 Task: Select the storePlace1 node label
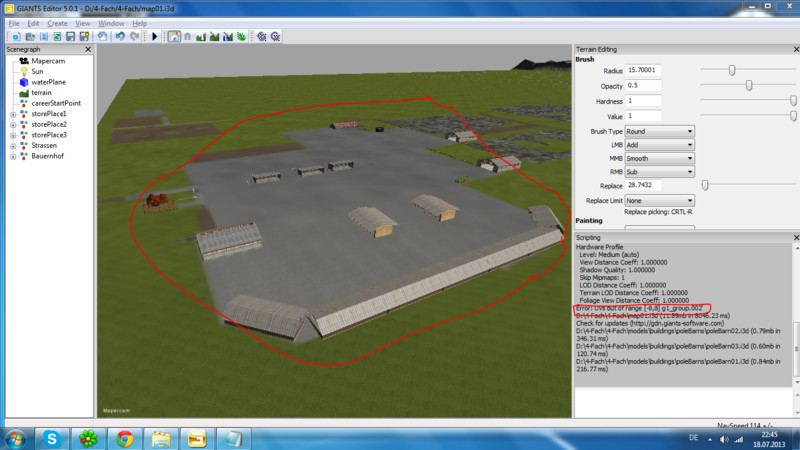48,114
